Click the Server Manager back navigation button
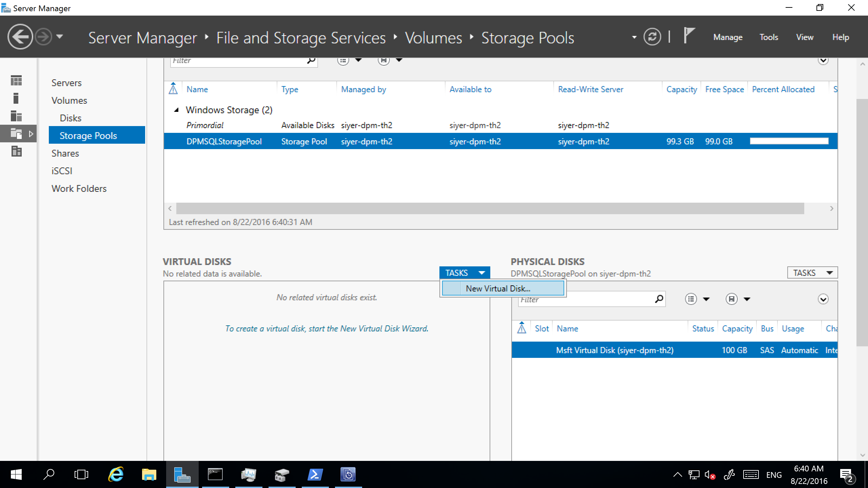The image size is (868, 488). (x=20, y=37)
